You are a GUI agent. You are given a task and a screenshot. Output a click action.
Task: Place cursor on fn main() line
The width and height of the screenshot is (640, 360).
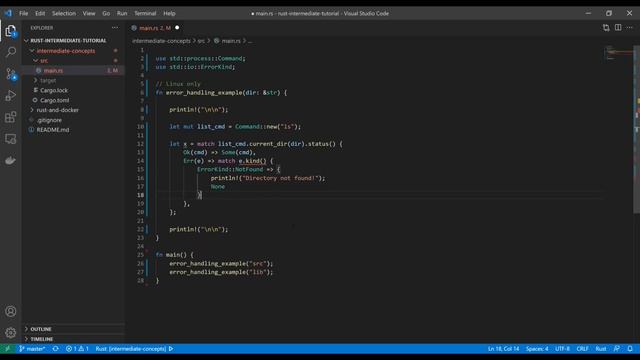(174, 255)
